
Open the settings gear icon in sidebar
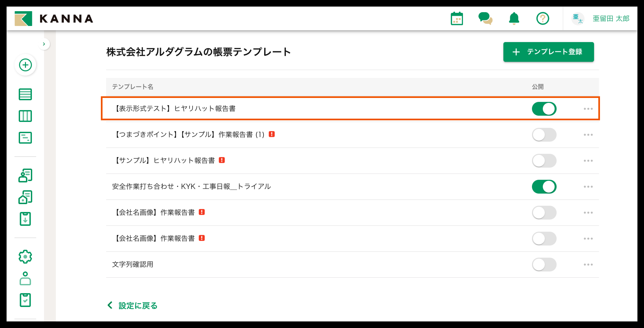pyautogui.click(x=25, y=257)
